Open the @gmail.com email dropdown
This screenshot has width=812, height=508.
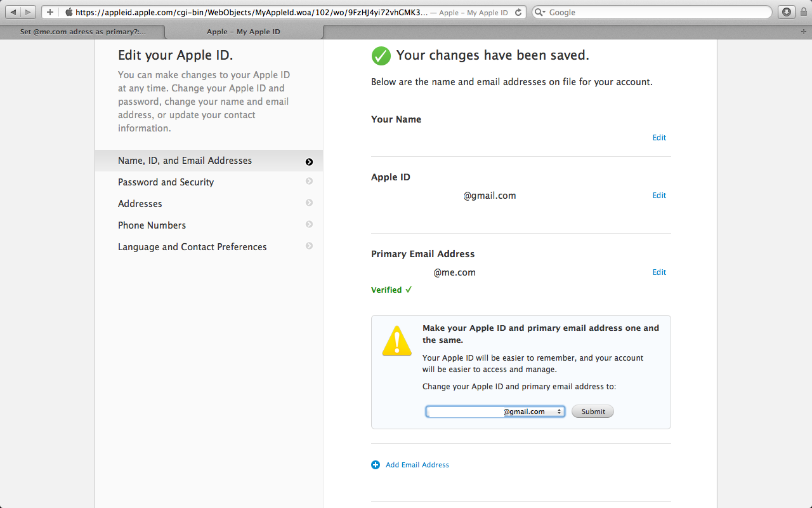495,411
